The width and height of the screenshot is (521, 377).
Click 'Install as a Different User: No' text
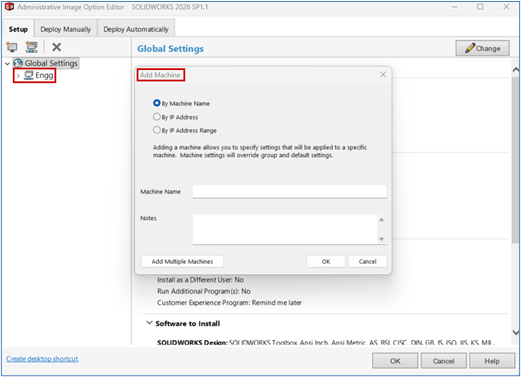pos(200,280)
